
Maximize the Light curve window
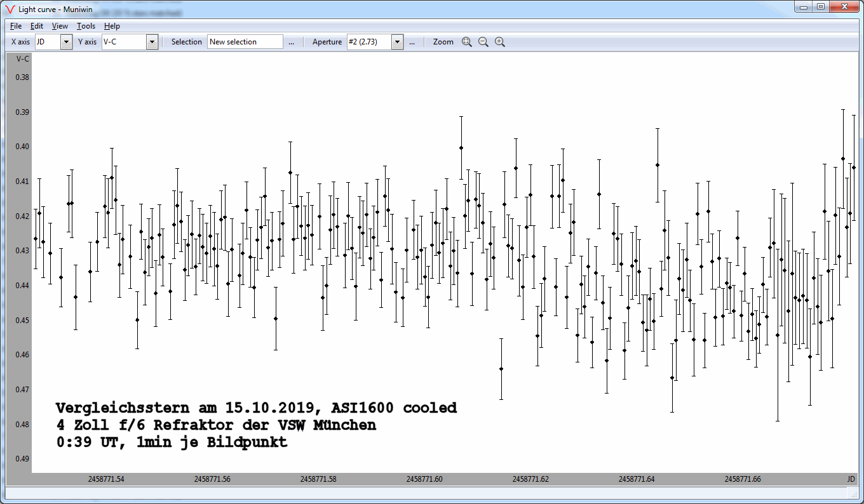(x=821, y=6)
